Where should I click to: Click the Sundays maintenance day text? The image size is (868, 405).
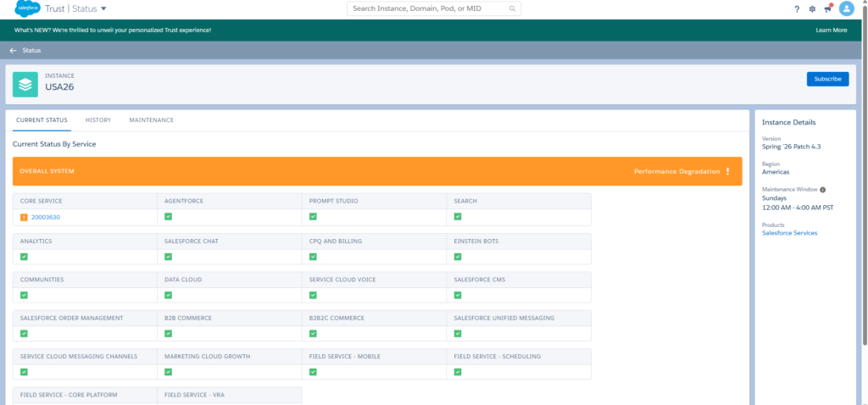[x=774, y=198]
